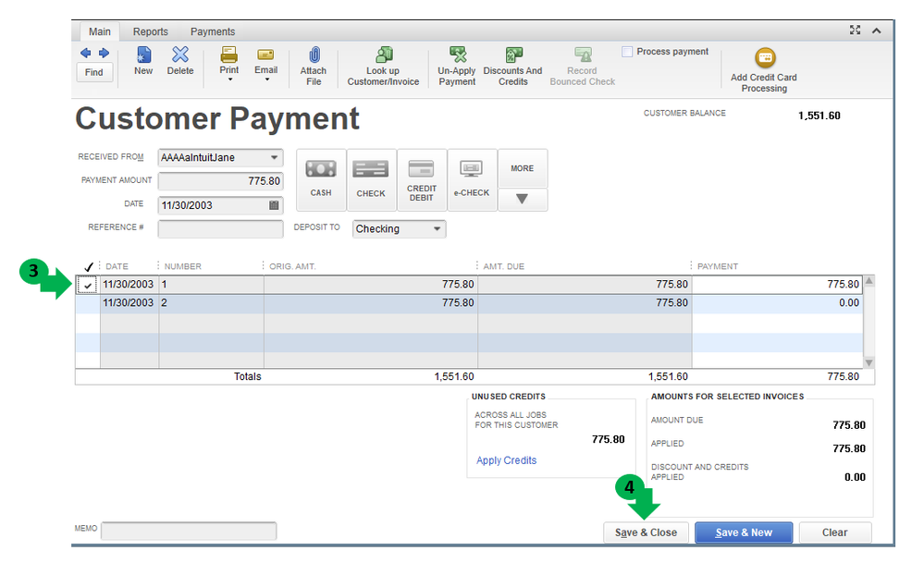
Task: Click the Reference # field
Action: click(220, 228)
